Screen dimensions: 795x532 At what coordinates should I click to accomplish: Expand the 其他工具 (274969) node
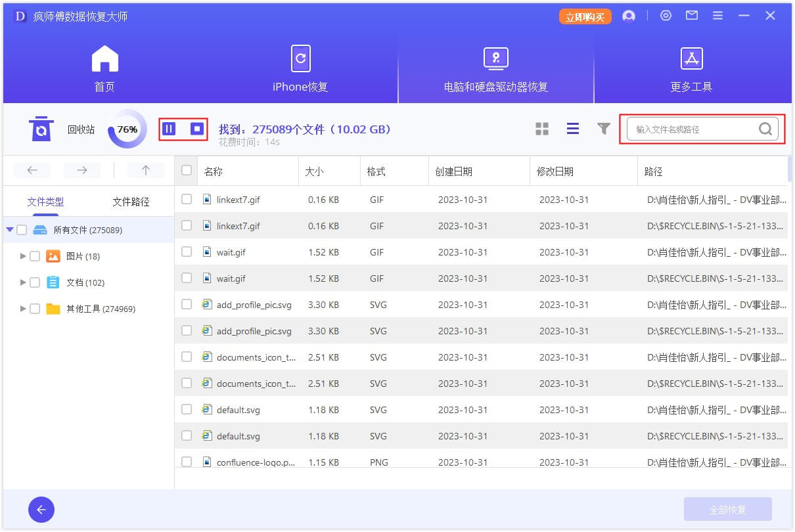(24, 309)
